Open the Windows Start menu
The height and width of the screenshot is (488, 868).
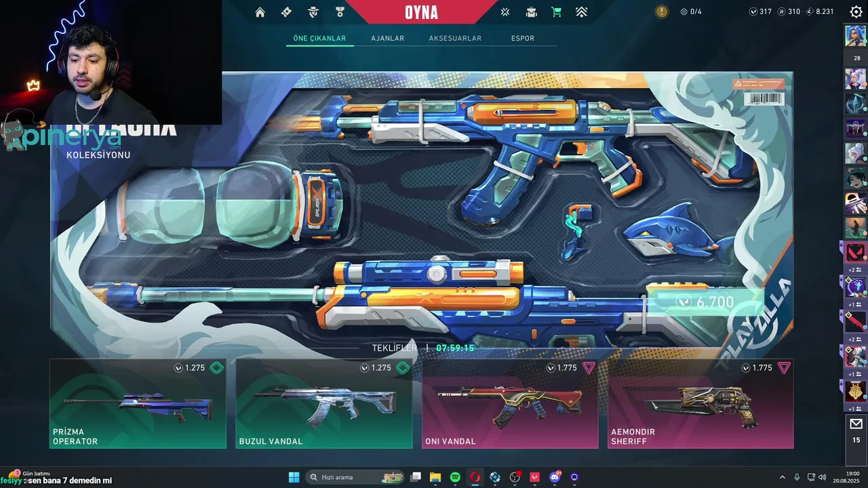point(294,477)
